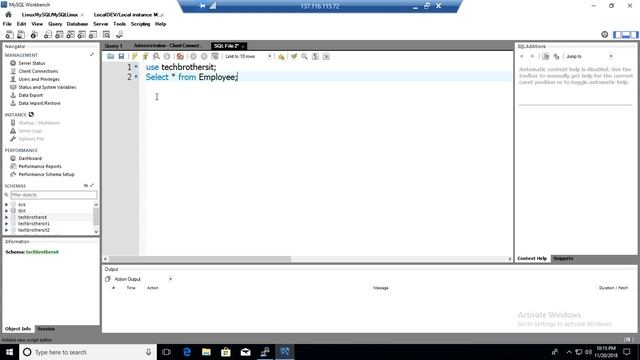
Task: Open a script file in editor
Action: (x=111, y=56)
